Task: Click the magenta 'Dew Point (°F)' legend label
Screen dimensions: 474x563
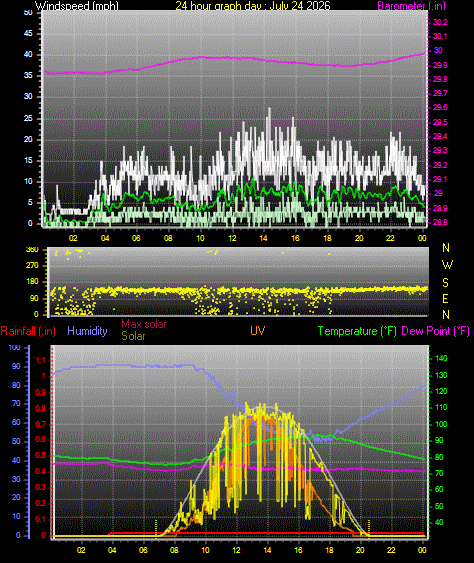Action: click(435, 331)
